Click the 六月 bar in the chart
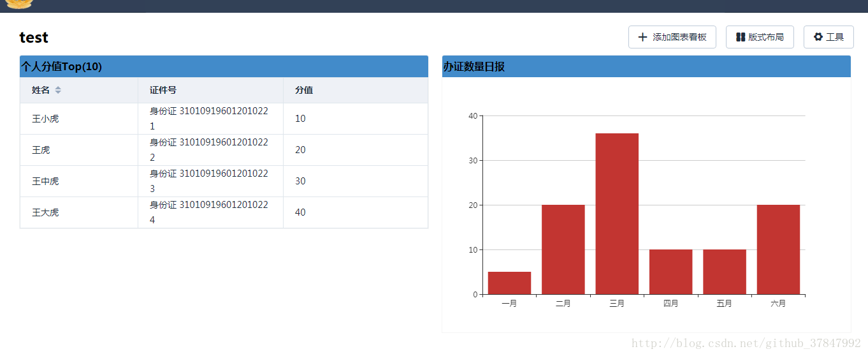This screenshot has height=356, width=868. pos(778,249)
